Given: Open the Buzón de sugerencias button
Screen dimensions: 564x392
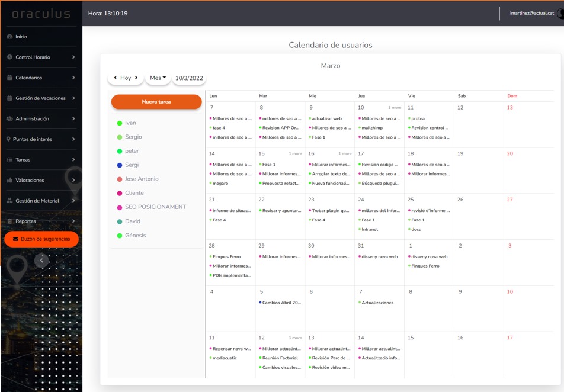Looking at the screenshot, I should [x=41, y=239].
